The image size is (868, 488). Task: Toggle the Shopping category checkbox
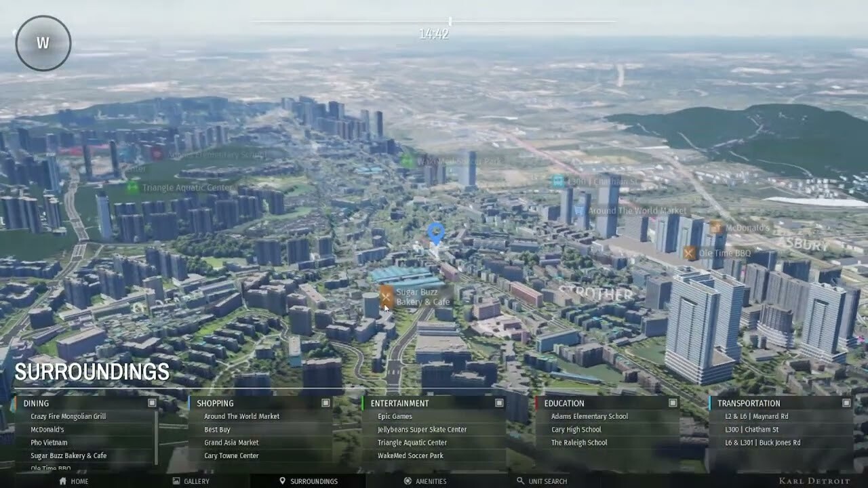[x=325, y=403]
